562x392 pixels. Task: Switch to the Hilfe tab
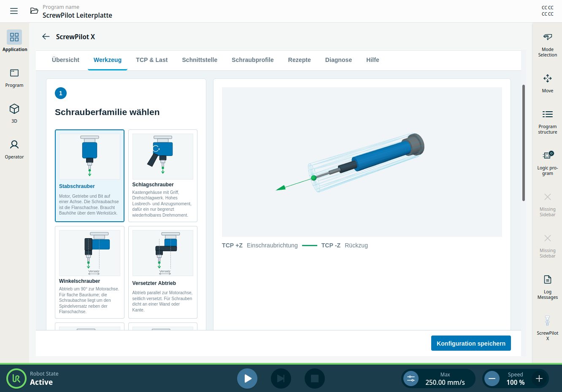pos(373,60)
